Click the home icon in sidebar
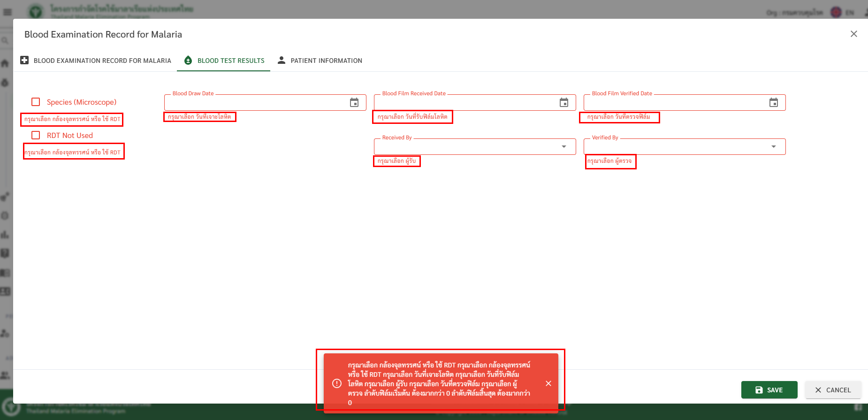This screenshot has height=420, width=868. tap(5, 63)
